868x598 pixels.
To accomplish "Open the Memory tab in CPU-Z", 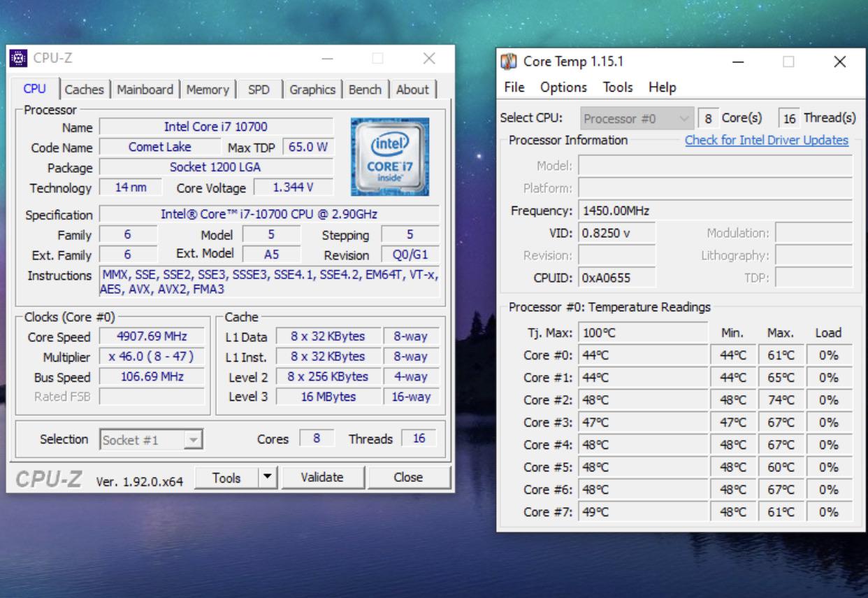I will pos(208,90).
